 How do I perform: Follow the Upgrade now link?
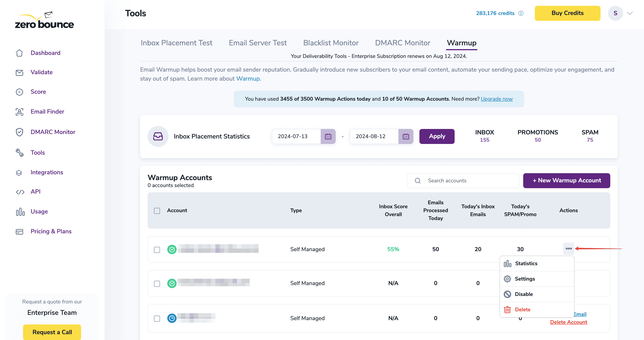497,99
